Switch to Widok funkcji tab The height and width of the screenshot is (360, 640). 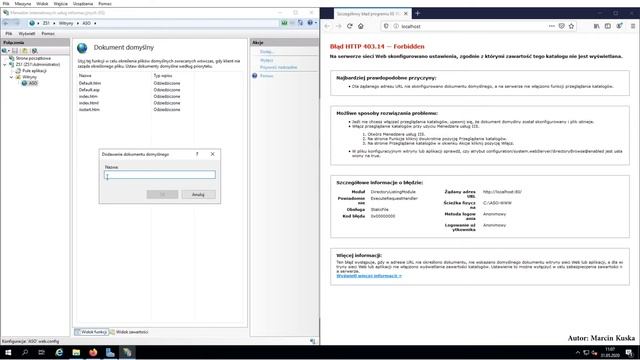click(x=91, y=332)
